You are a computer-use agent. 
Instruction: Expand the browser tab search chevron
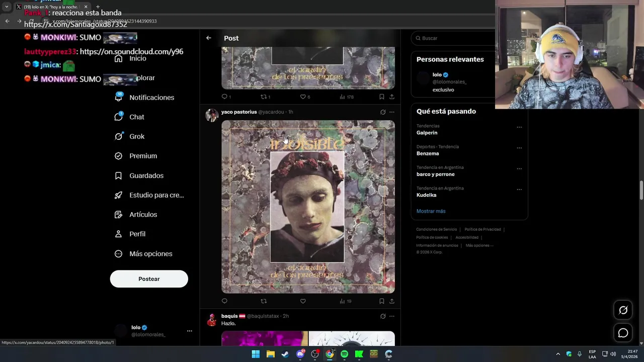click(7, 7)
